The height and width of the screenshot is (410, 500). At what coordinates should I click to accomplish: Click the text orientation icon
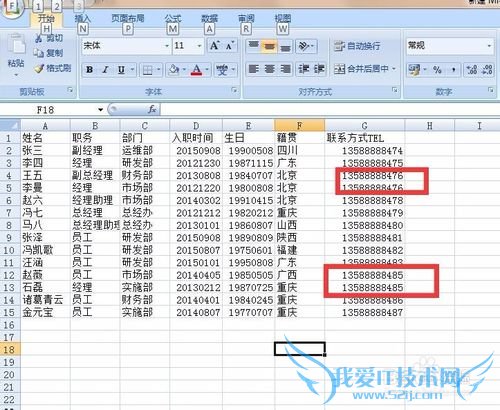(x=304, y=46)
